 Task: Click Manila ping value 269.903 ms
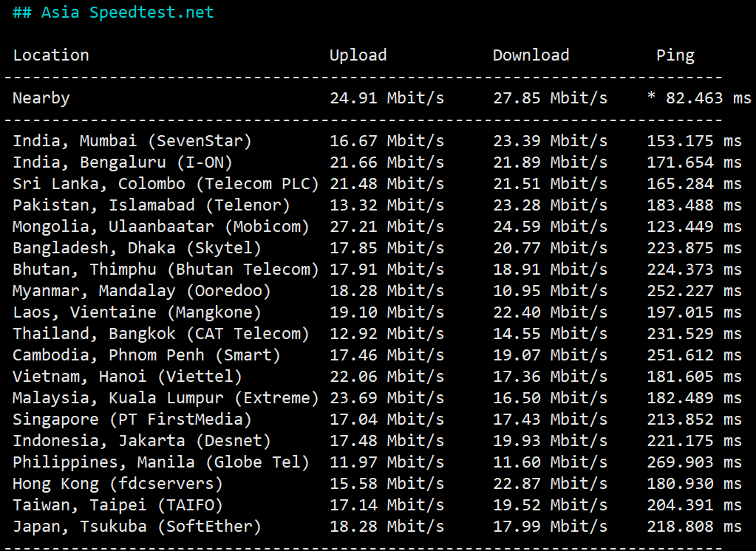(694, 462)
